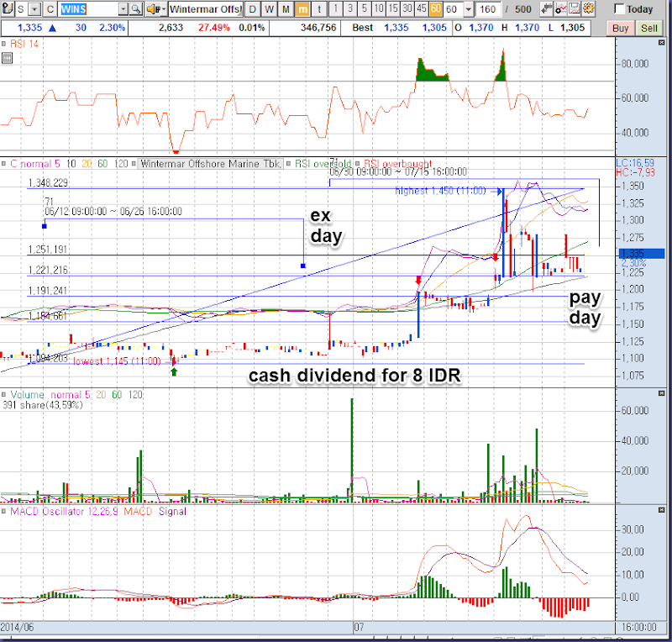Select the 3 minute interval button

click(x=350, y=9)
